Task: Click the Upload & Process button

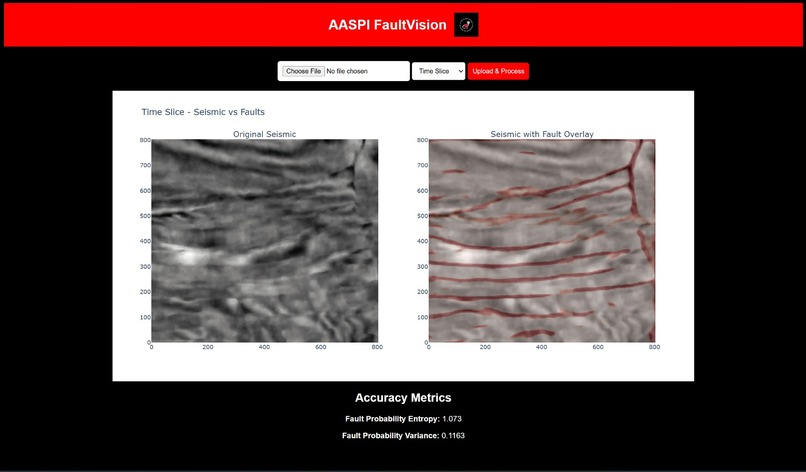Action: coord(498,71)
